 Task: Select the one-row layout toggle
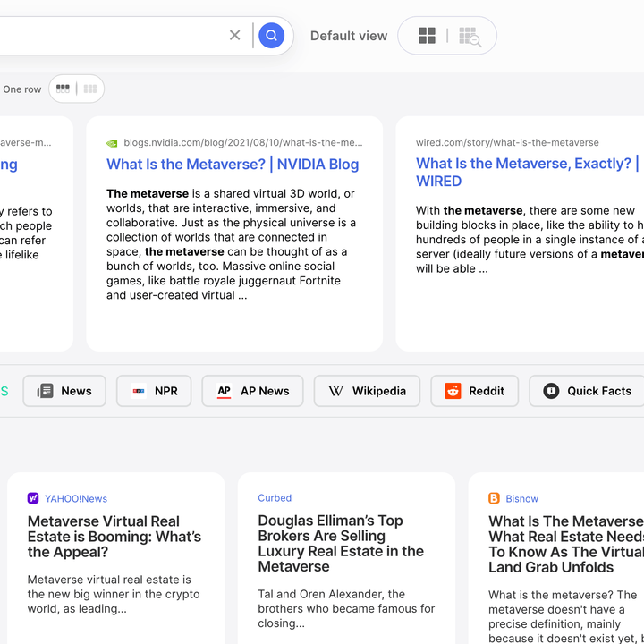(x=63, y=89)
